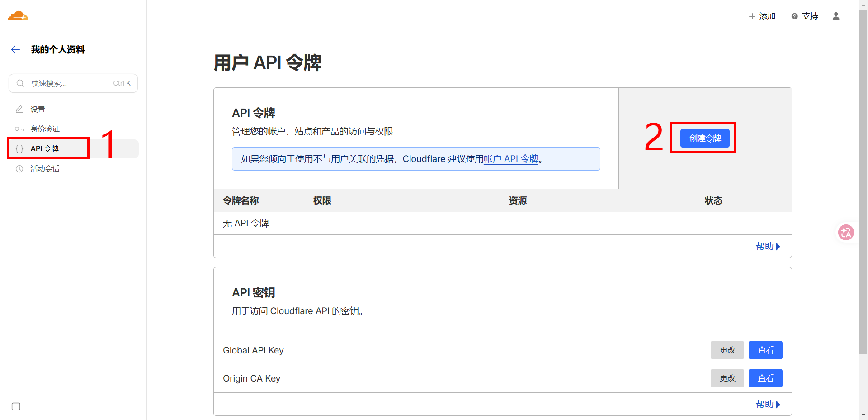Click the 我的个人资料 heading
The image size is (868, 420).
(58, 50)
